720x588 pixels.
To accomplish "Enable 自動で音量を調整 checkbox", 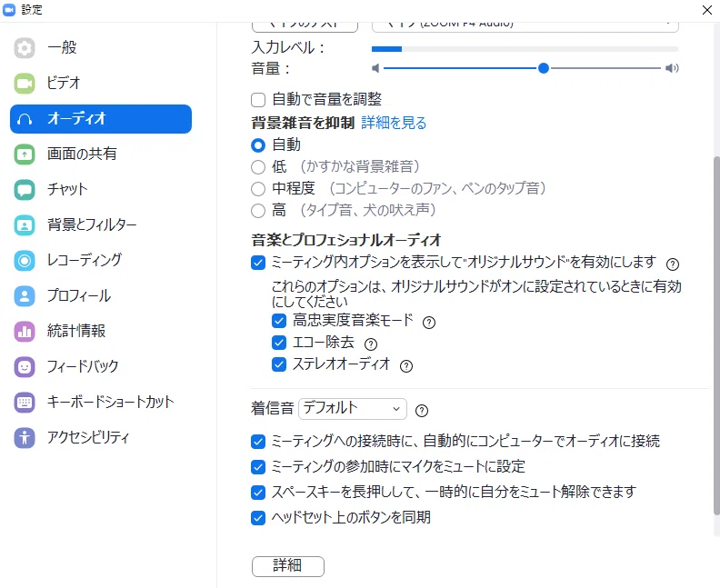I will click(x=258, y=100).
